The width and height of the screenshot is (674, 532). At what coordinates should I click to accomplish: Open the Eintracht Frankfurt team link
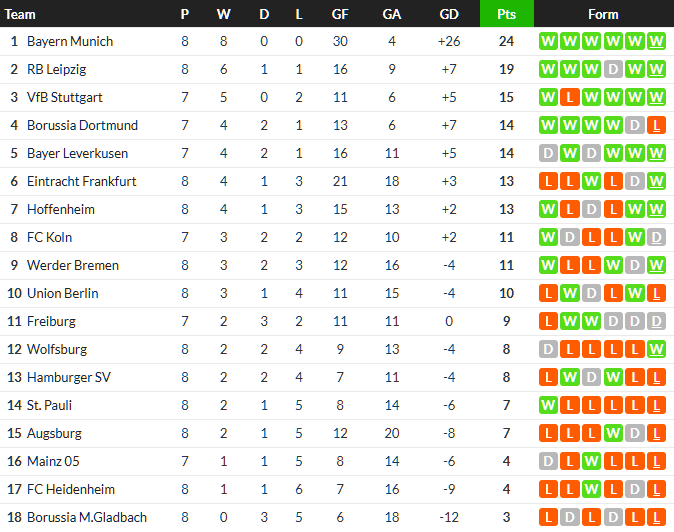82,181
